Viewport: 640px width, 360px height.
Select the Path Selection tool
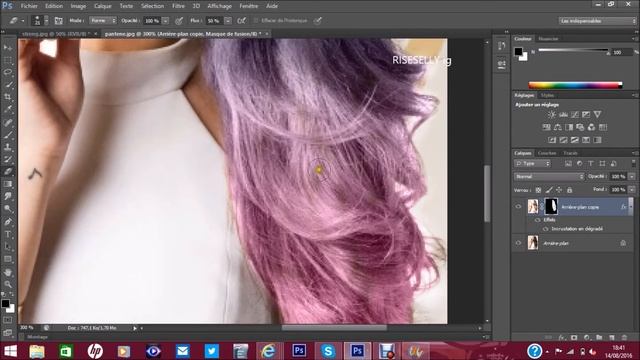pyautogui.click(x=8, y=247)
